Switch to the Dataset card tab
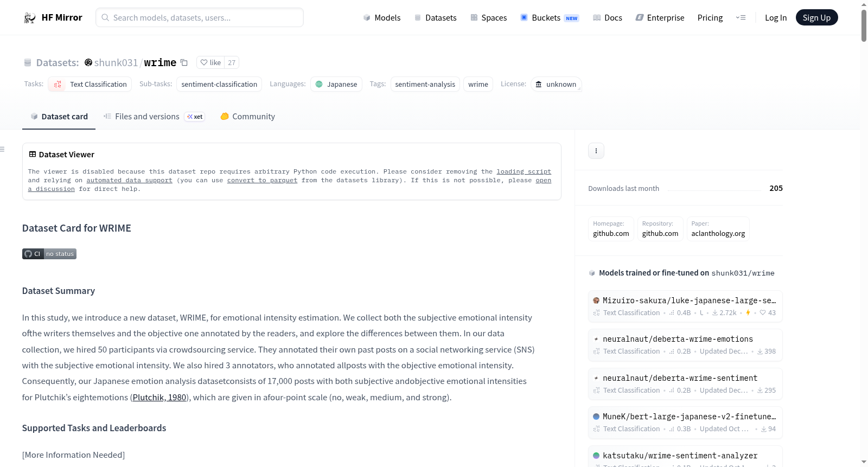This screenshot has height=467, width=868. (59, 117)
